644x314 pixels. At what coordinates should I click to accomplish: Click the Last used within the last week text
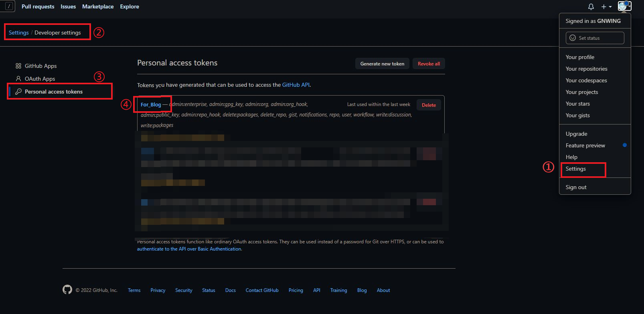pos(379,104)
